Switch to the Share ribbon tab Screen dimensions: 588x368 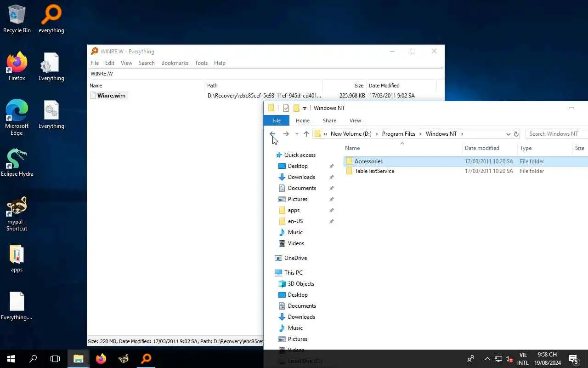tap(329, 121)
